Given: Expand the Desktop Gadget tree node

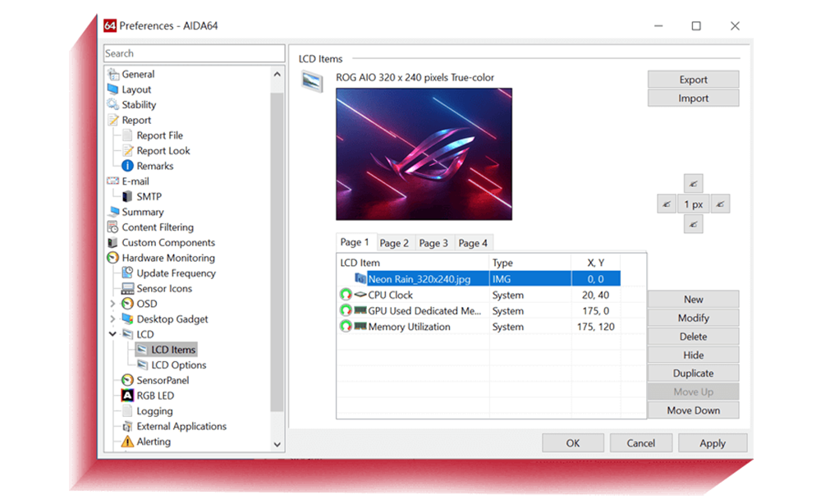Looking at the screenshot, I should (112, 319).
